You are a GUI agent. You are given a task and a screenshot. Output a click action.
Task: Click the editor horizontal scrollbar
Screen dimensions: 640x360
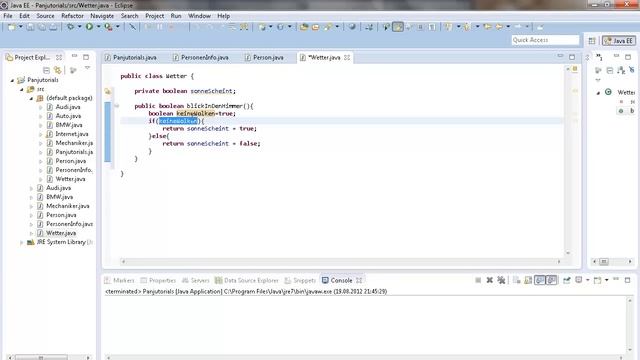pos(341,262)
